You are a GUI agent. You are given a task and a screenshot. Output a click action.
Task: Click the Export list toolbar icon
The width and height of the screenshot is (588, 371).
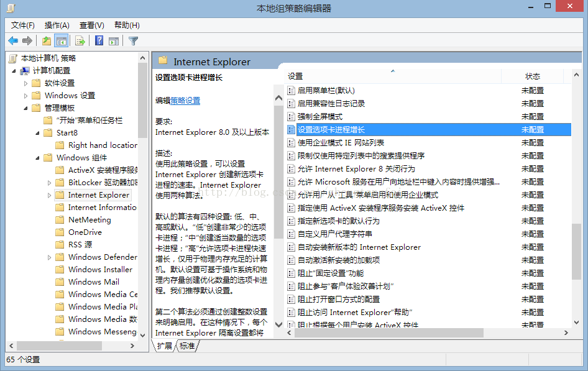coord(80,40)
